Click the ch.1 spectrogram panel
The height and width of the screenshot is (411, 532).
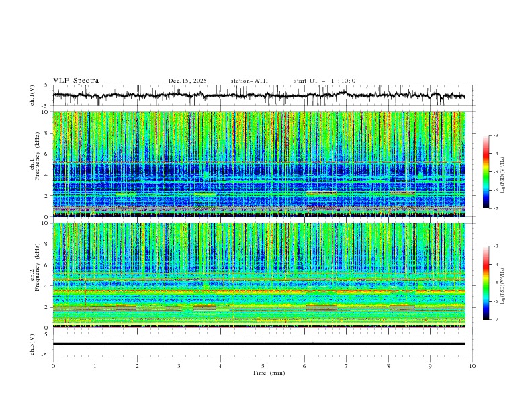(259, 164)
